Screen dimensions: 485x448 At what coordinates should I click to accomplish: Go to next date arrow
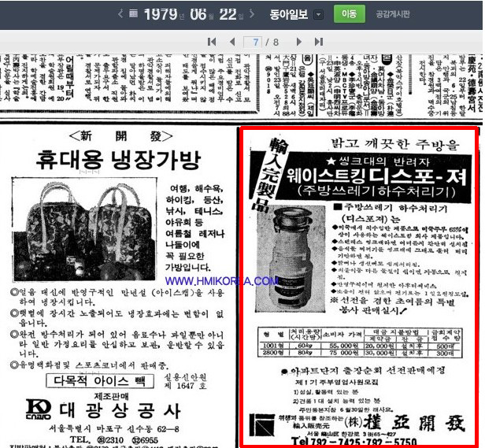253,13
